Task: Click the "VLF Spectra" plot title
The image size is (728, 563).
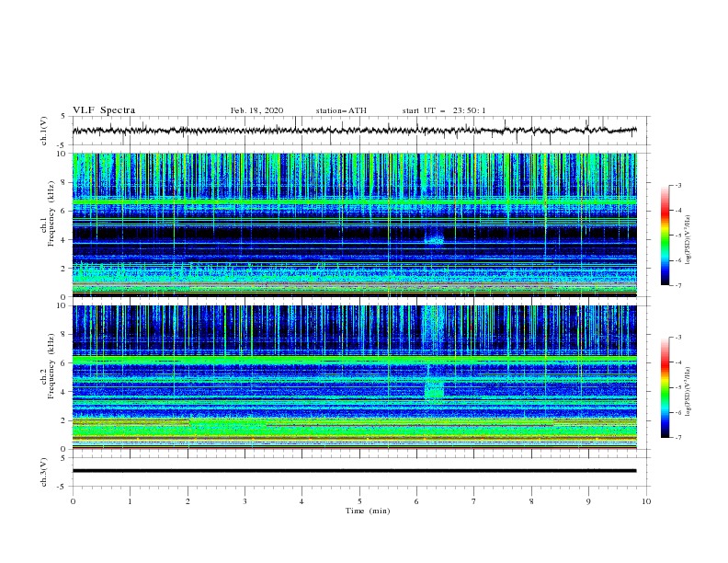Action: 104,110
